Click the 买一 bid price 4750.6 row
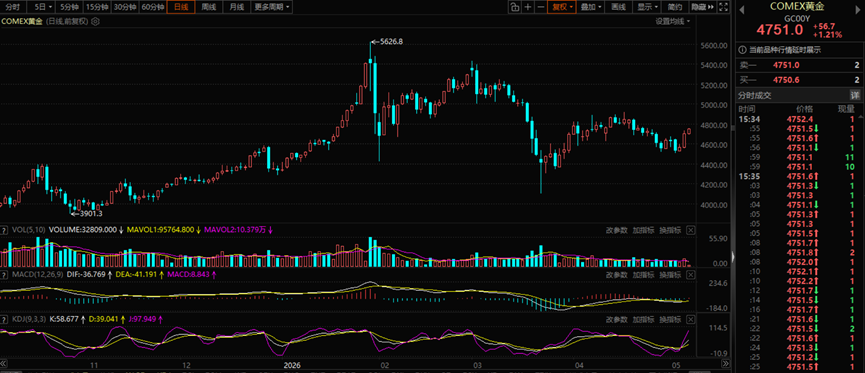 800,80
